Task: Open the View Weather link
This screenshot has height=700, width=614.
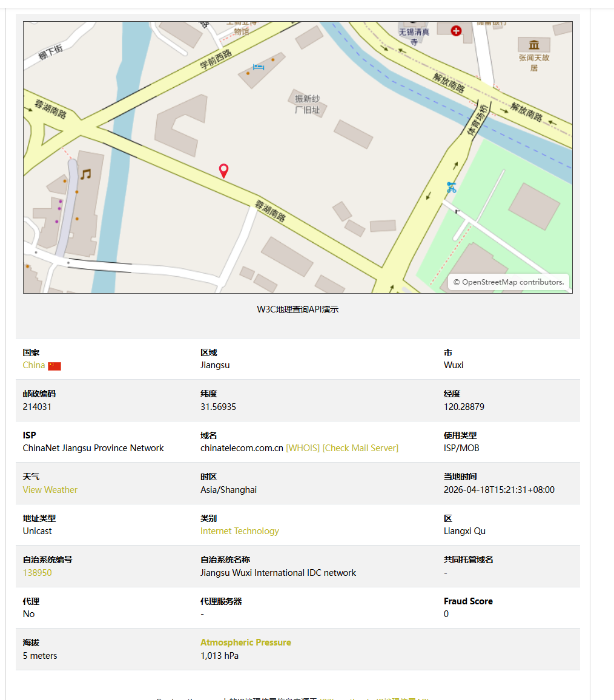Action: [50, 490]
